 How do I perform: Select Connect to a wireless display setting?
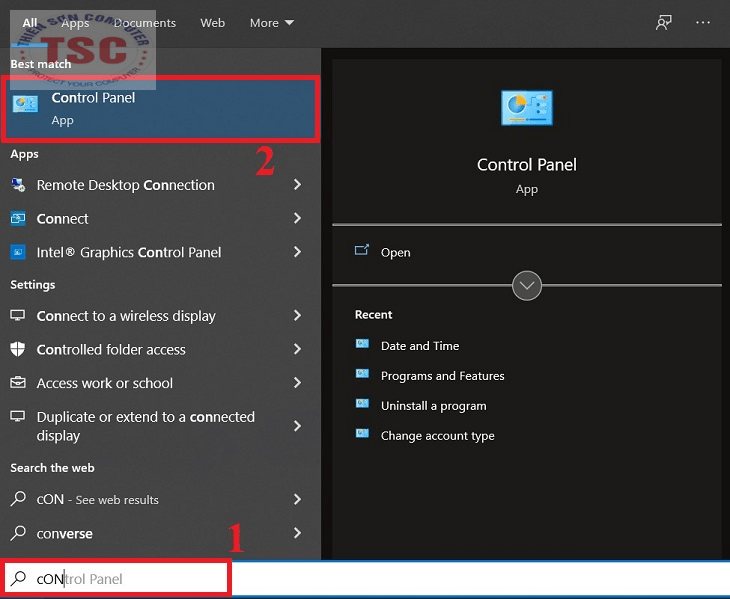point(161,316)
